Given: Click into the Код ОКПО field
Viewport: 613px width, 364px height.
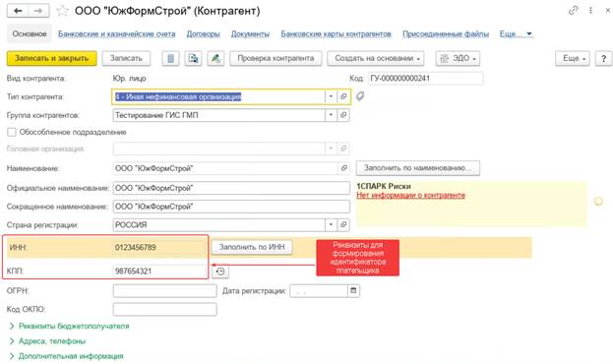Looking at the screenshot, I should click(165, 309).
